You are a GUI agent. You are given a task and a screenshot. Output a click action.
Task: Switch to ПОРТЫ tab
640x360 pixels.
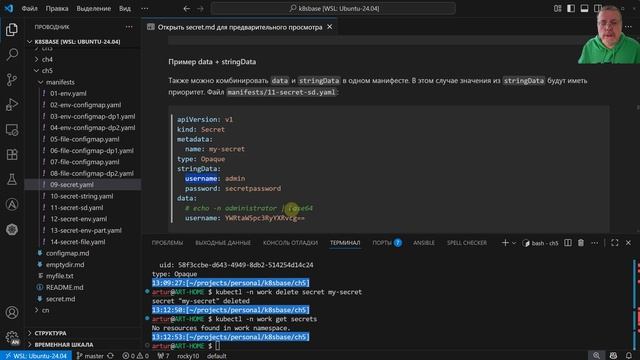(x=386, y=243)
